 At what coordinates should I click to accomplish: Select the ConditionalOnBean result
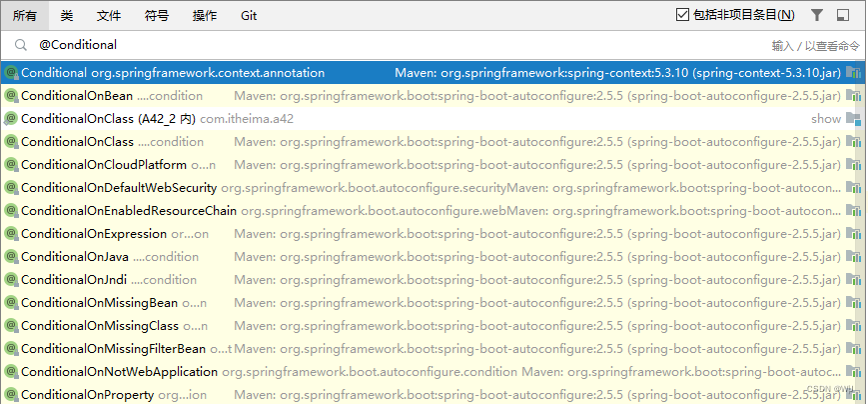click(433, 96)
